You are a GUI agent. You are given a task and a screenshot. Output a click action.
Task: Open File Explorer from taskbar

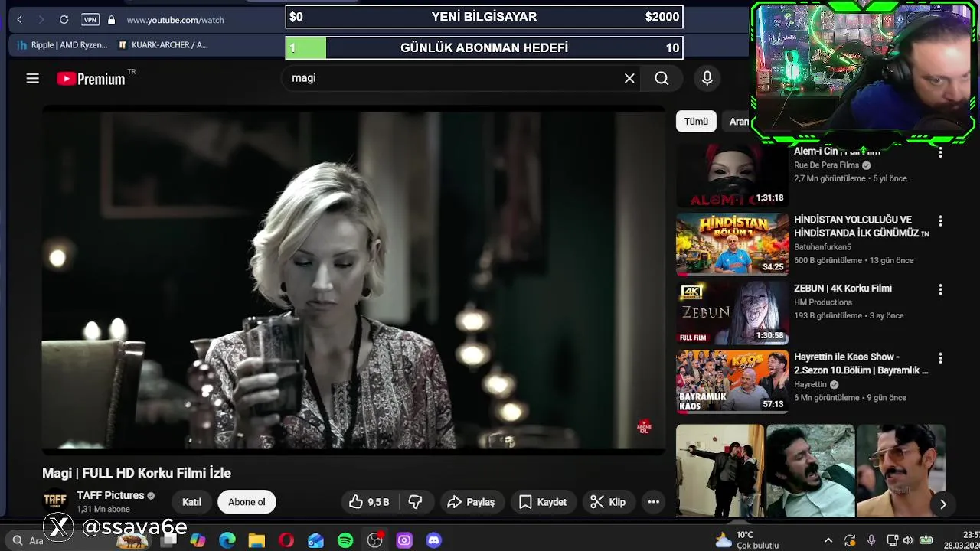256,540
